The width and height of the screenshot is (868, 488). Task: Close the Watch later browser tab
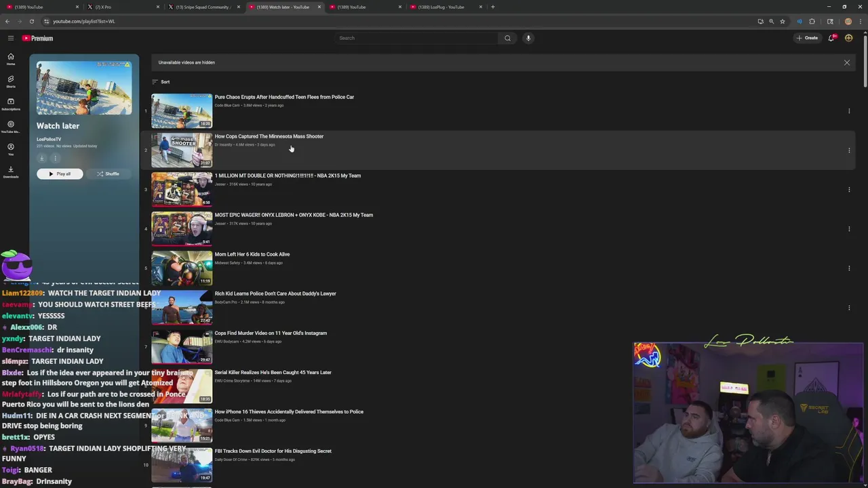pyautogui.click(x=319, y=7)
